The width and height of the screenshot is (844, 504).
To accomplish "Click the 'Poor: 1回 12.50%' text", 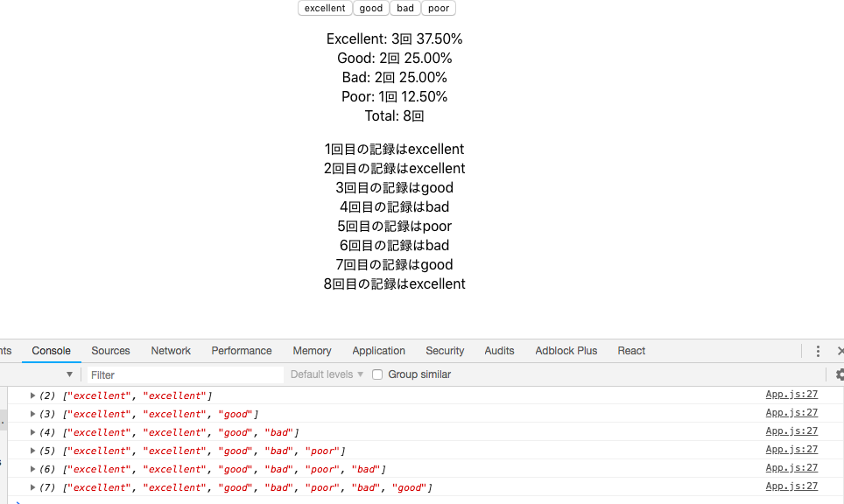I will coord(395,97).
